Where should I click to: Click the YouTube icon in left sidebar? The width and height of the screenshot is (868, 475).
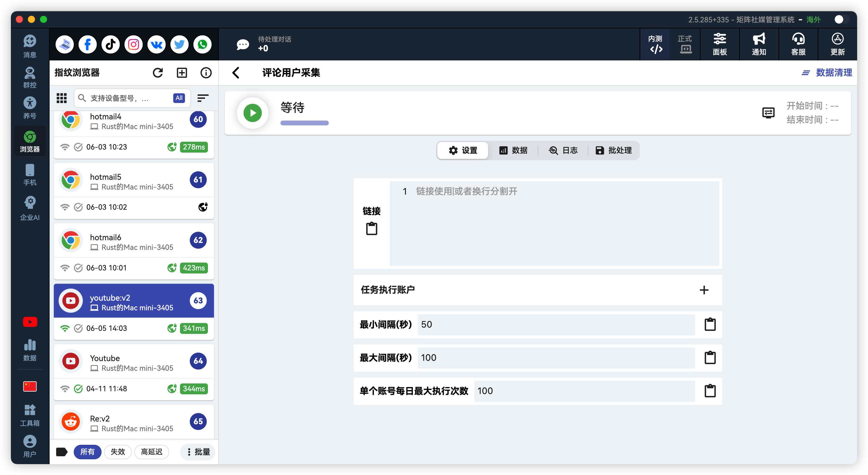pyautogui.click(x=30, y=322)
